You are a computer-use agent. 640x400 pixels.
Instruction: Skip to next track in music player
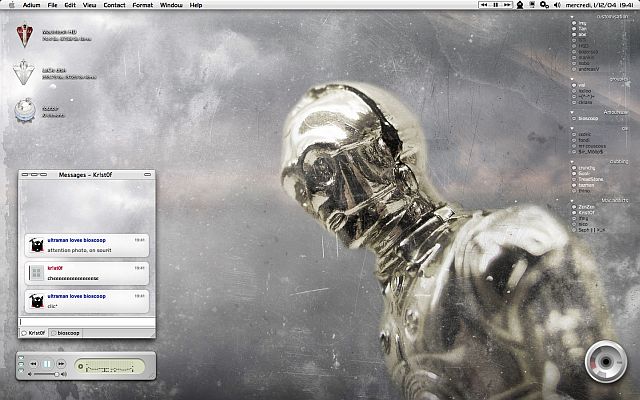pos(61,364)
